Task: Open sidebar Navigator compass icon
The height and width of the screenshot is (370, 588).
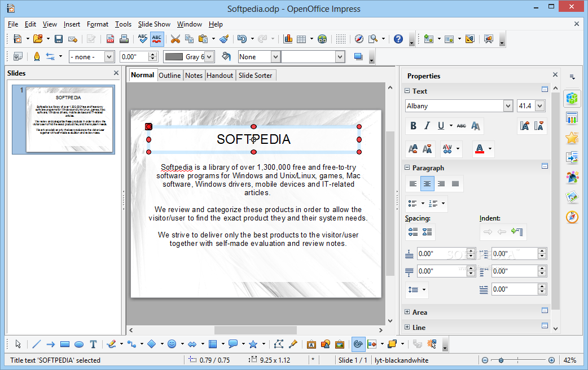Action: point(572,217)
